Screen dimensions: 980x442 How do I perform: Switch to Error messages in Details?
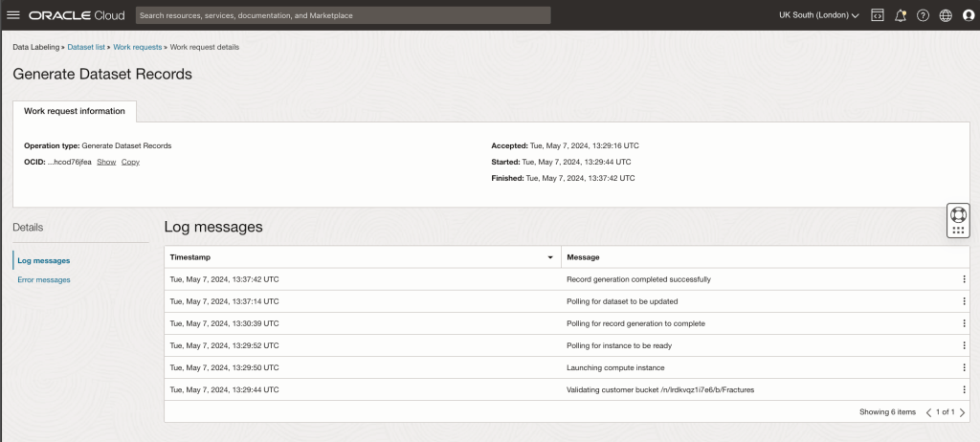[x=44, y=279]
